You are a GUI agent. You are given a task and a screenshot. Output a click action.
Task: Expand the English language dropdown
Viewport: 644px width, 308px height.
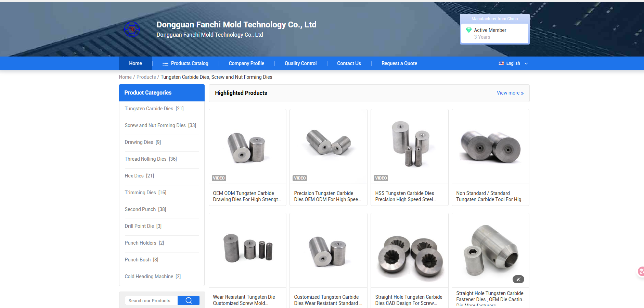[526, 63]
